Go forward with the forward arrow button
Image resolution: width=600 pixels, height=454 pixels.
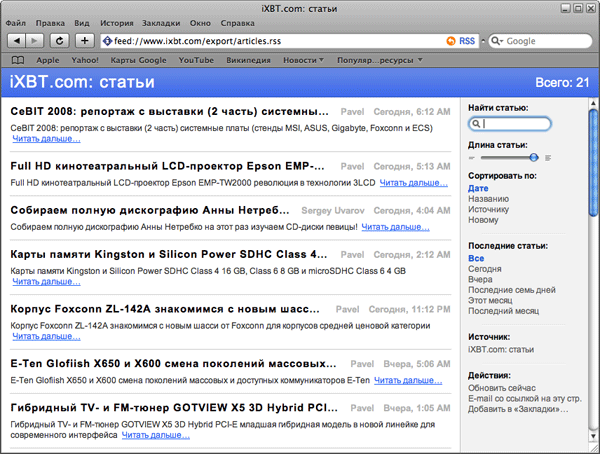tap(34, 41)
